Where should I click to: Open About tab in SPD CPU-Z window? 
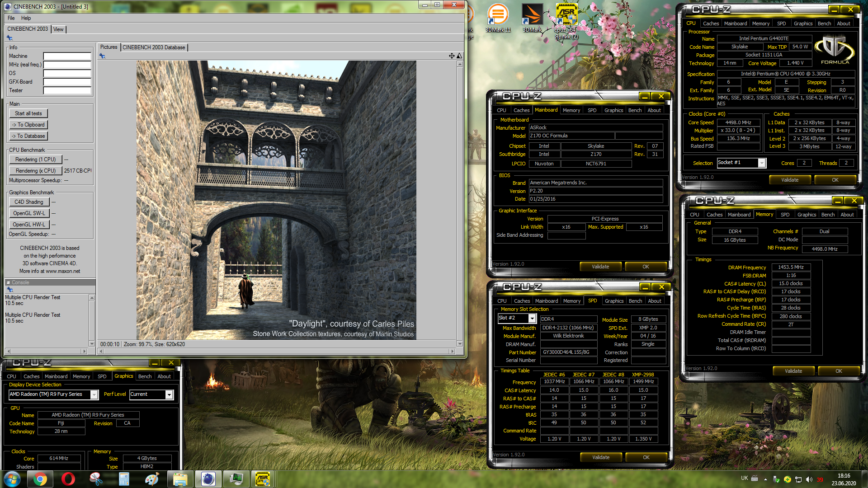[x=654, y=301]
